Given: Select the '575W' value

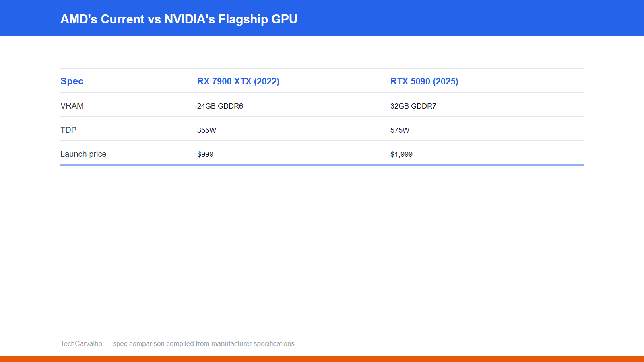Looking at the screenshot, I should click(400, 130).
